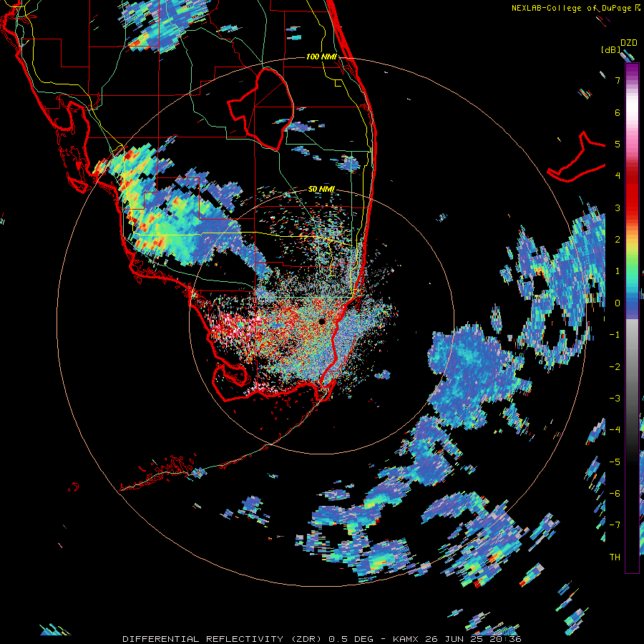The width and height of the screenshot is (644, 644).
Task: Click the 2 tick label on the scale
Action: pos(618,240)
